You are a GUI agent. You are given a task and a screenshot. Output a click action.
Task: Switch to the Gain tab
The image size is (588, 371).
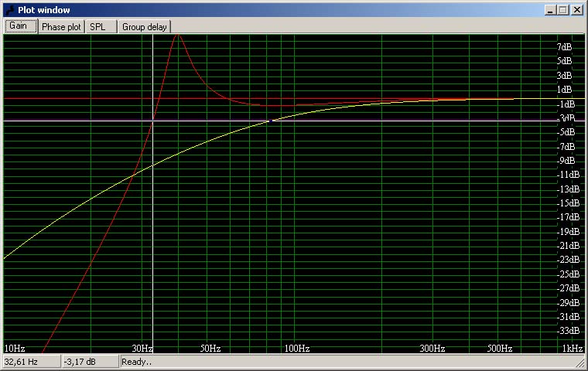click(x=21, y=26)
